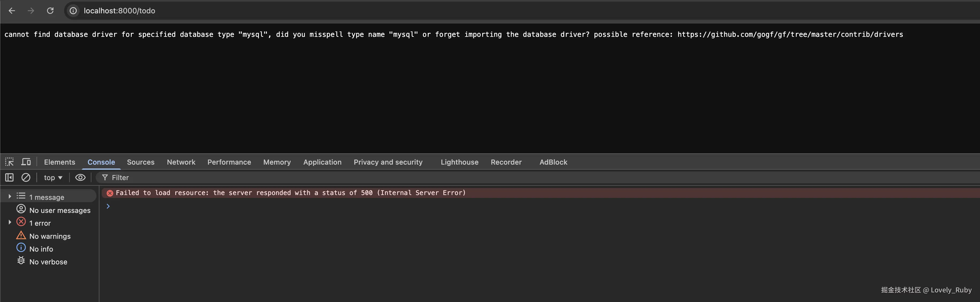This screenshot has width=980, height=302.
Task: Click the browser back arrow
Action: 12,11
